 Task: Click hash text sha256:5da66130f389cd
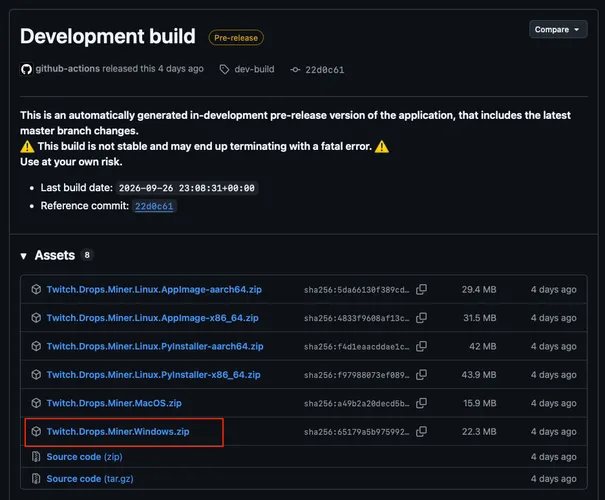point(357,290)
